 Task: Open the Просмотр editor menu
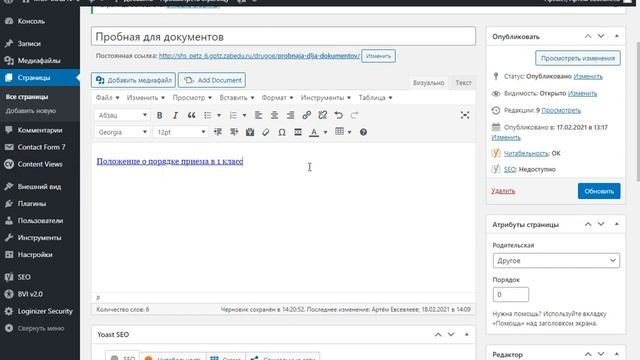coord(192,98)
